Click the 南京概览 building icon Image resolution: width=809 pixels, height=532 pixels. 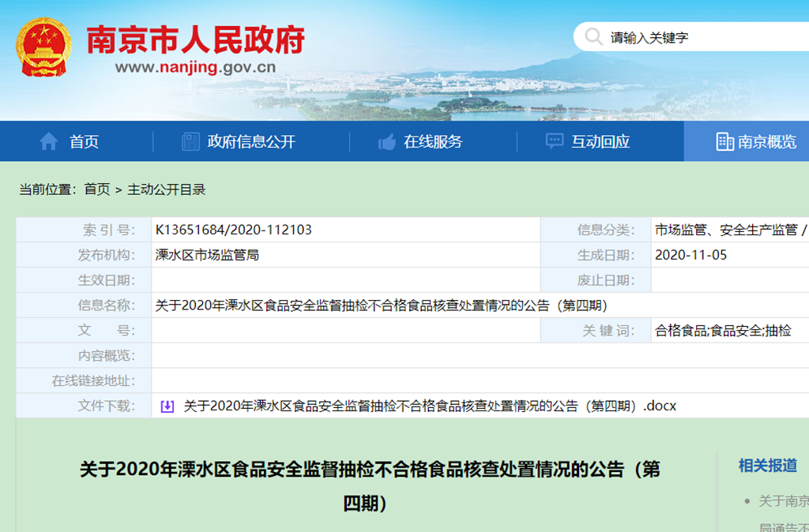click(x=724, y=142)
